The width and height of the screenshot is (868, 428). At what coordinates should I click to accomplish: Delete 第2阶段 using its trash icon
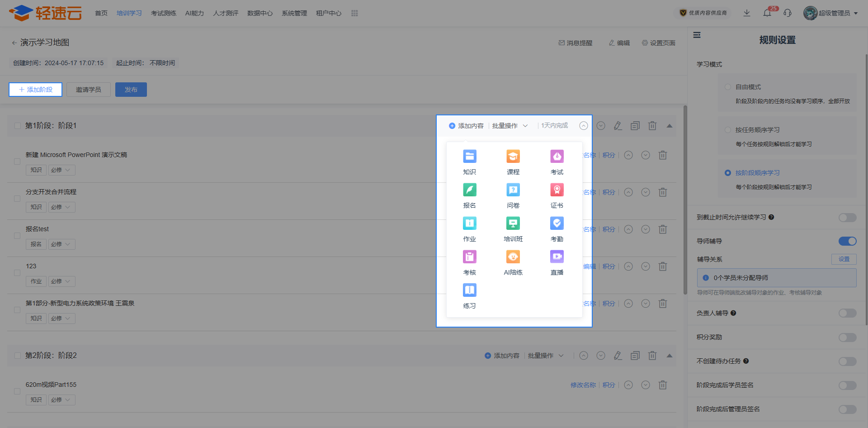pos(652,356)
